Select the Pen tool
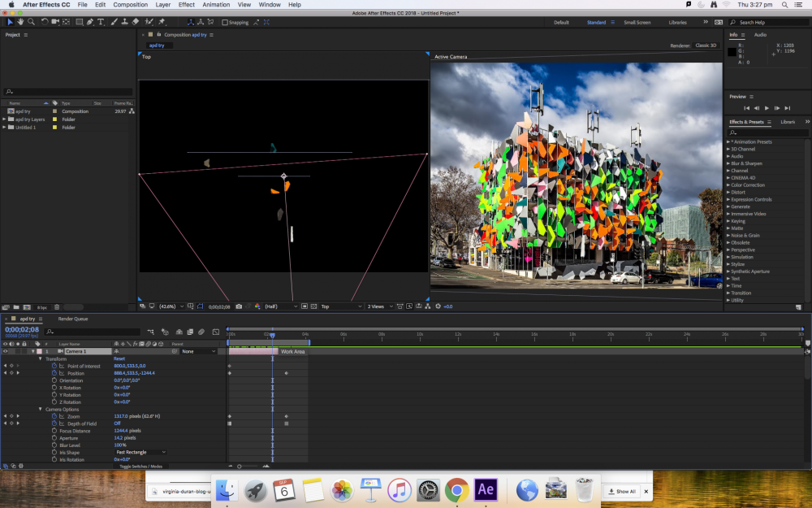 [x=90, y=22]
